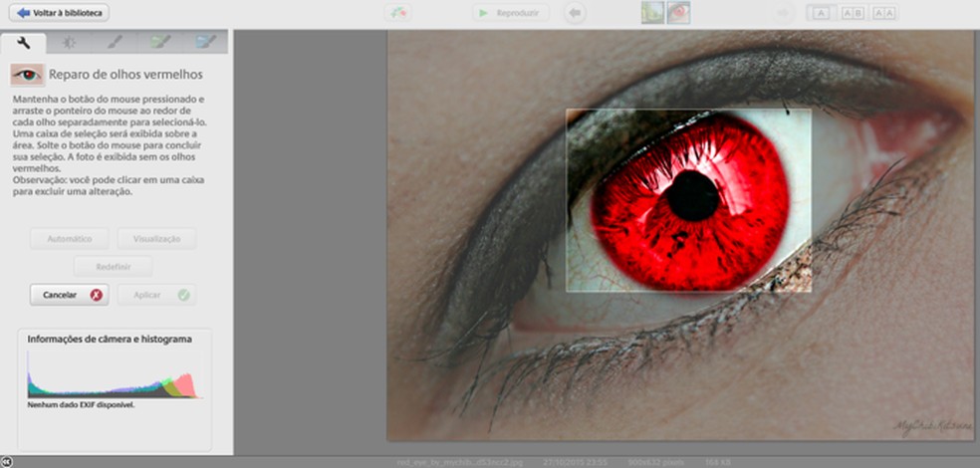Open the green brush effects tab
The image size is (980, 468).
160,43
